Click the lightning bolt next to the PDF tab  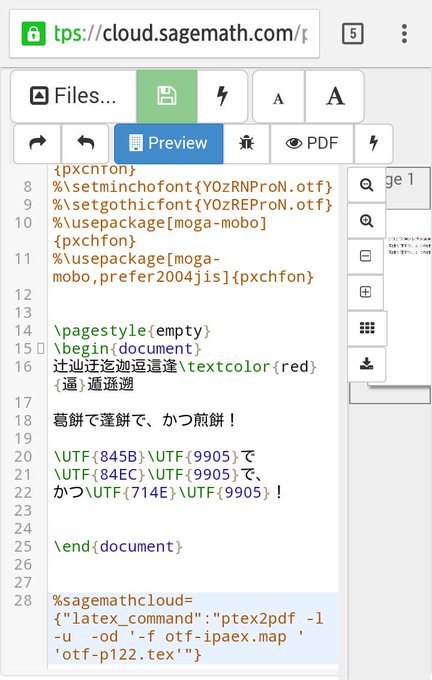tap(373, 143)
